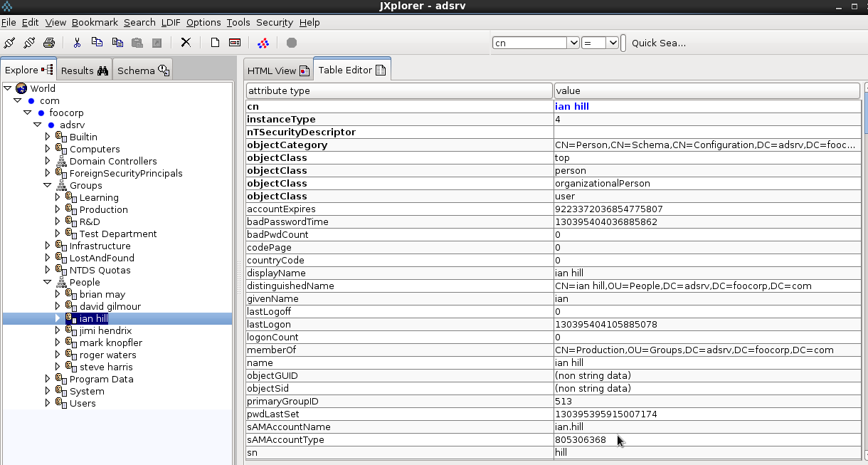Click the Rename entry icon
This screenshot has height=465, width=868.
[235, 43]
